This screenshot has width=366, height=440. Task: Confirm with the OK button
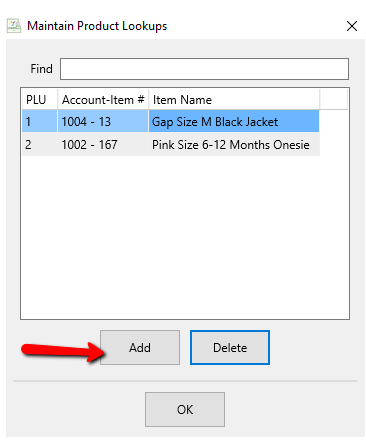click(x=185, y=409)
